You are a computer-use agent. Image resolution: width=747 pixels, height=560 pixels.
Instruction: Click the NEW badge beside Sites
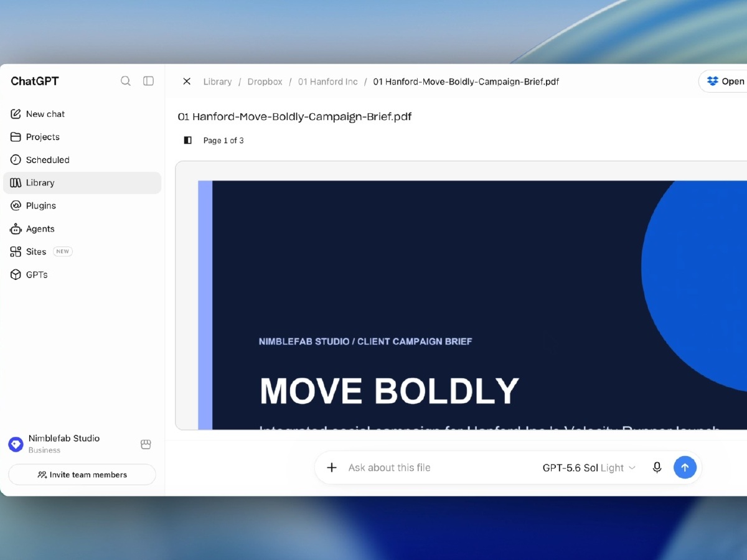click(x=62, y=252)
